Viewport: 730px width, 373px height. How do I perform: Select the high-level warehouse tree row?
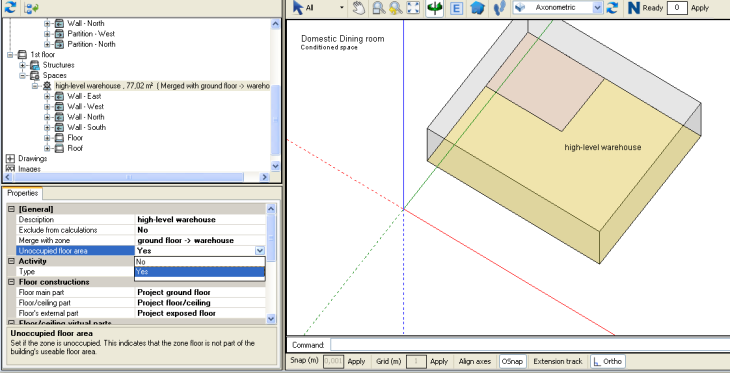tap(162, 86)
